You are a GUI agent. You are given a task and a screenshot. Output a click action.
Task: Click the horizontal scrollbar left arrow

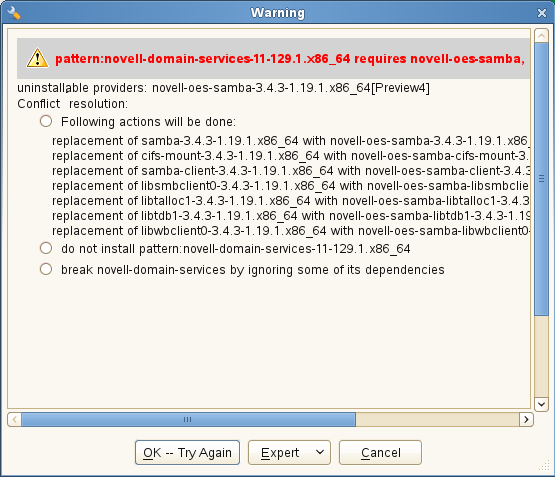pos(14,419)
